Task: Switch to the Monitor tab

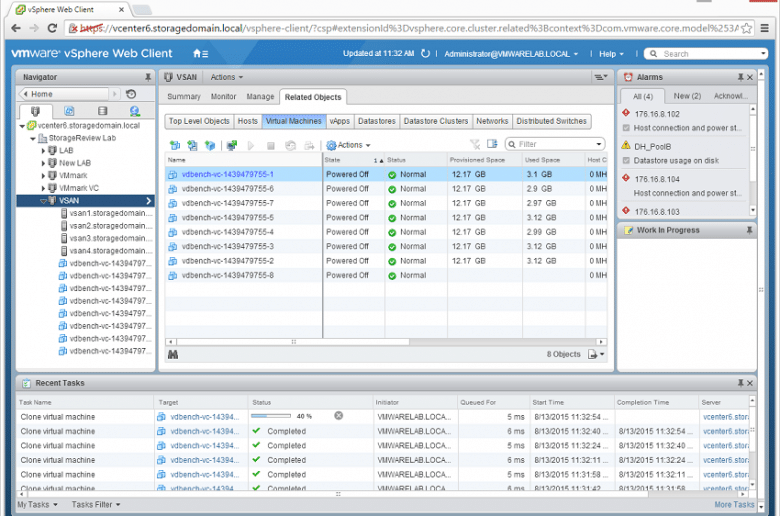Action: [223, 97]
